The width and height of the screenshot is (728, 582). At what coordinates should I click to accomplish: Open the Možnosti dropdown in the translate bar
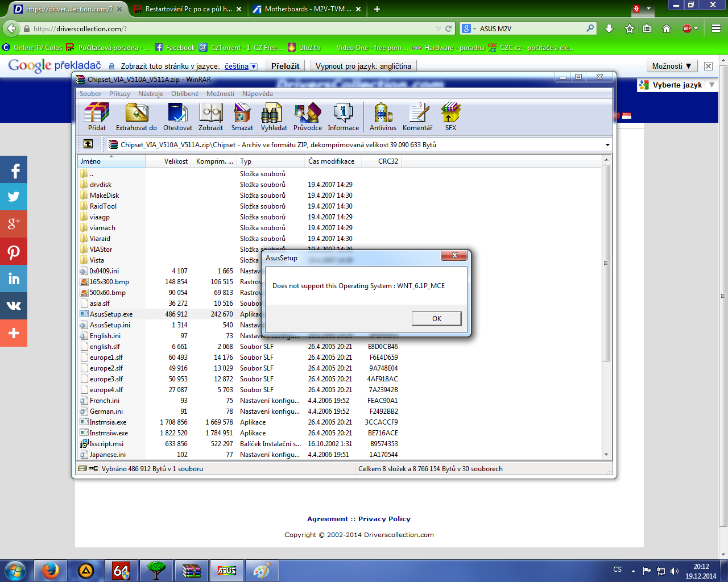(672, 66)
